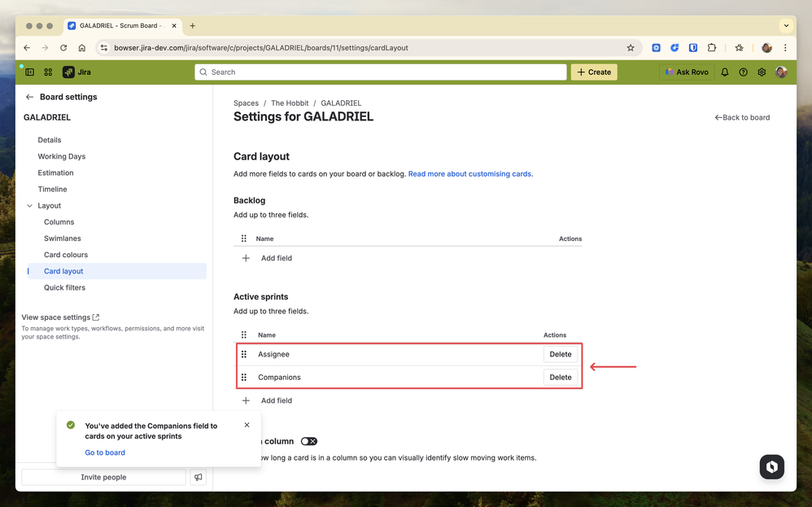Click the megaphone feedback icon
This screenshot has height=507, width=812.
(x=198, y=477)
